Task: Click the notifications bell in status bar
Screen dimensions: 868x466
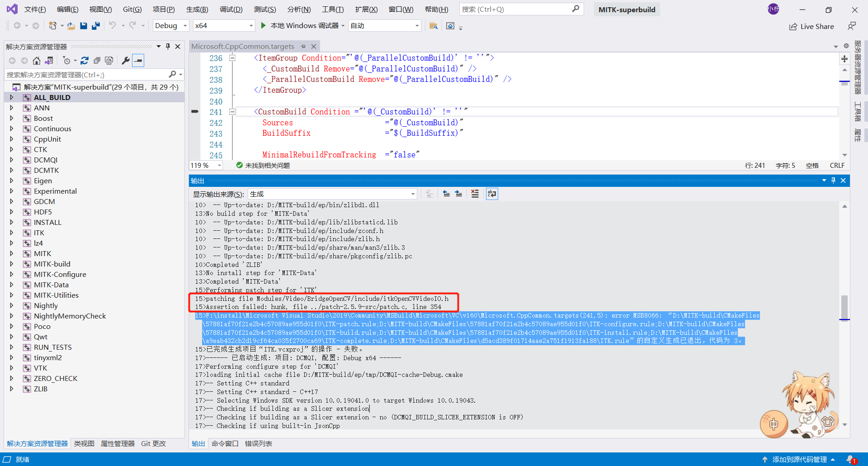Action: [851, 460]
